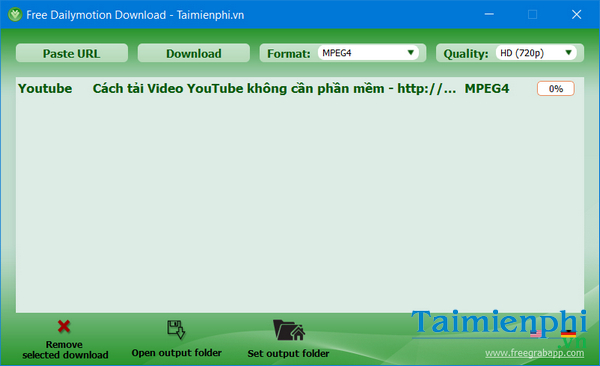Switch language using the US flag
Viewport: 600px width, 366px height.
pos(536,333)
